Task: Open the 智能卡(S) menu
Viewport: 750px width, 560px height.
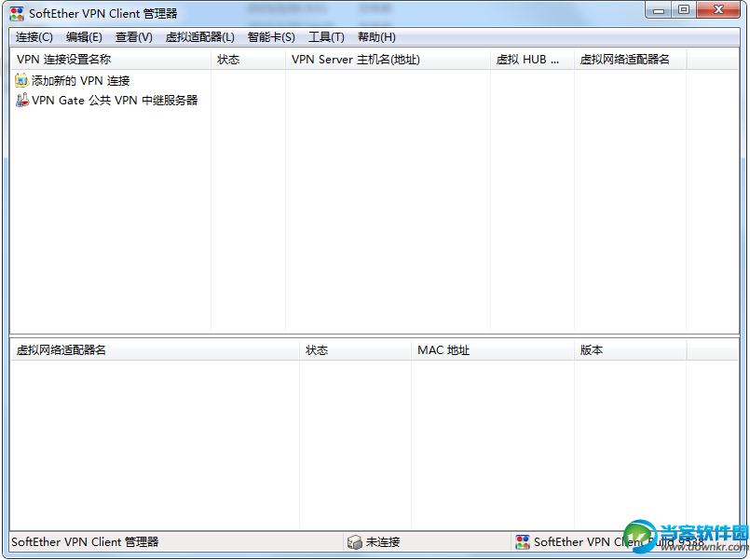Action: pos(271,37)
